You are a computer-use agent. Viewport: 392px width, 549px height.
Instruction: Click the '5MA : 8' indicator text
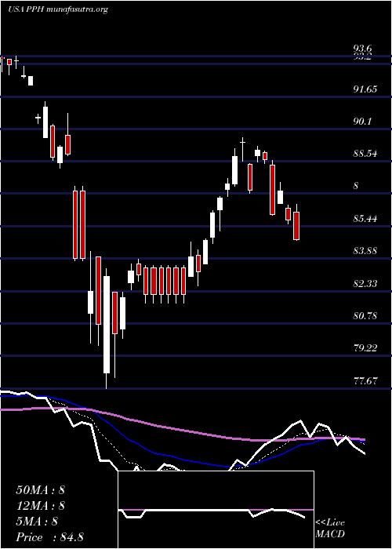37,522
